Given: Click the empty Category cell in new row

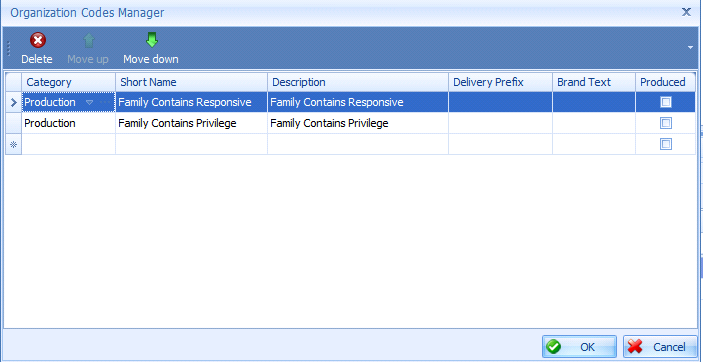Looking at the screenshot, I should pos(69,144).
